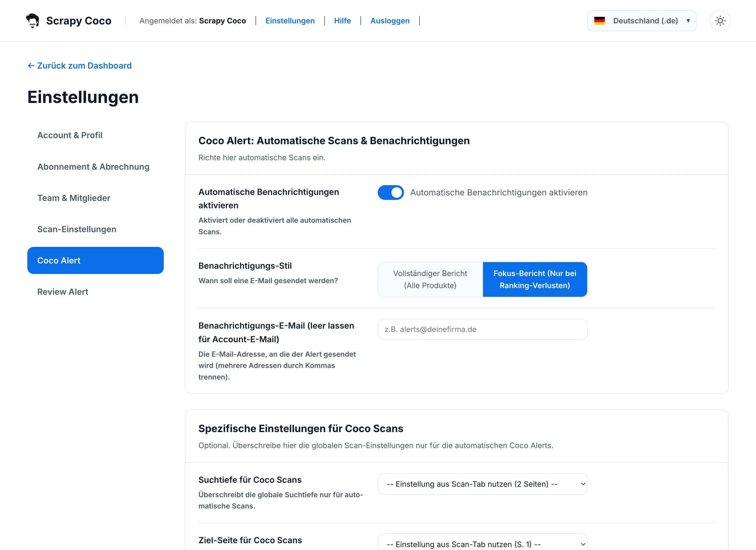
Task: Click 'Richte hier automatische Scans ein.' text
Action: [x=262, y=158]
